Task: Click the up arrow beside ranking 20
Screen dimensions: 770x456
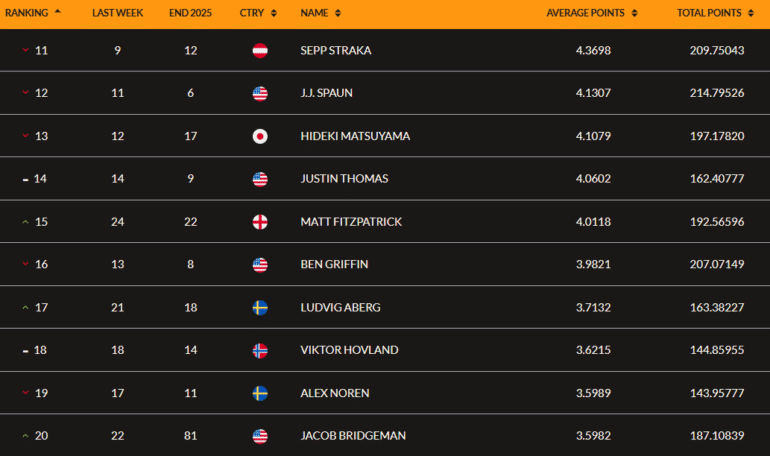Action: (x=25, y=436)
